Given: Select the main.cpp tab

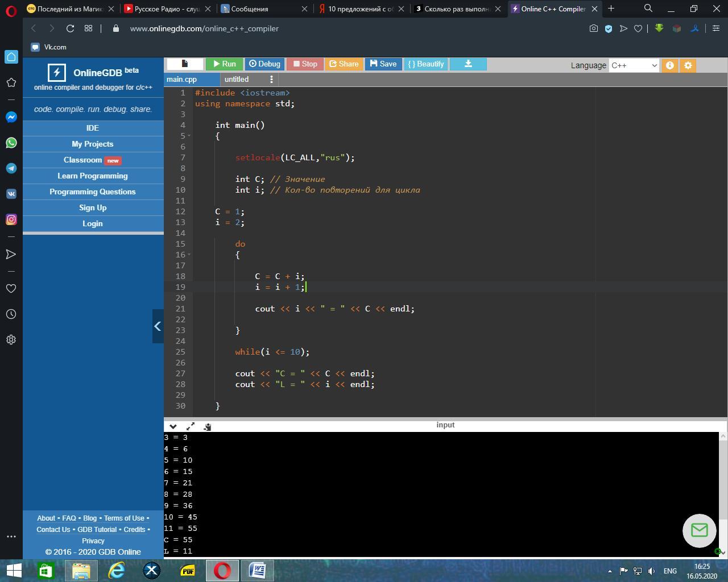Looking at the screenshot, I should click(182, 80).
